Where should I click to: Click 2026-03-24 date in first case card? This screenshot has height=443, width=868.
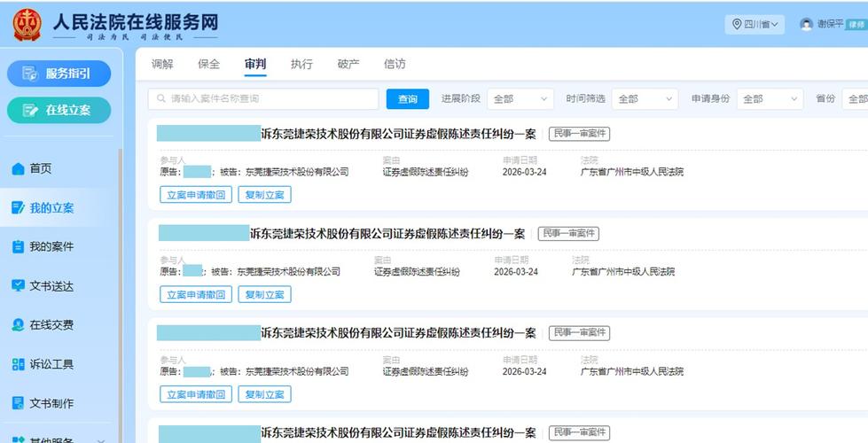pos(524,172)
